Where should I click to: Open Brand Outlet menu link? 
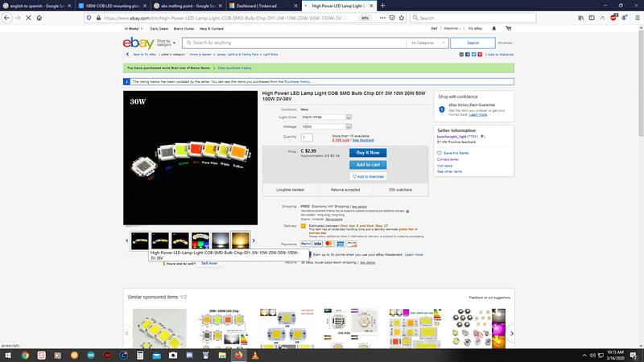[184, 29]
